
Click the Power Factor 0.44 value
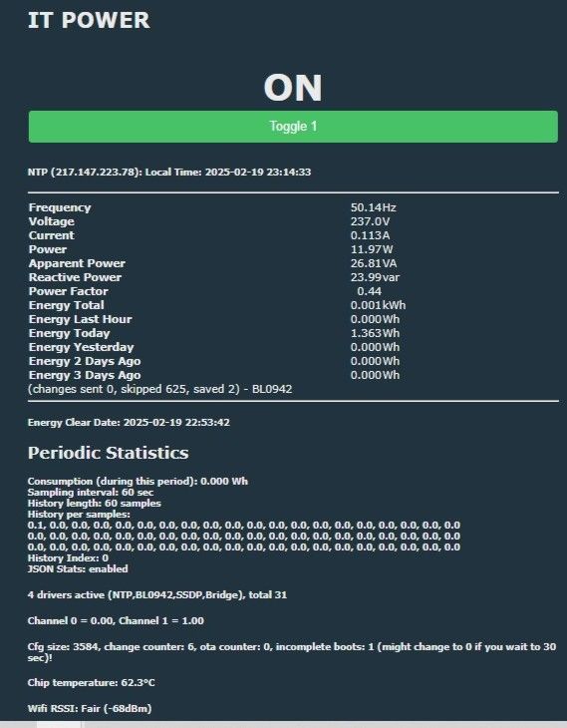(x=370, y=291)
